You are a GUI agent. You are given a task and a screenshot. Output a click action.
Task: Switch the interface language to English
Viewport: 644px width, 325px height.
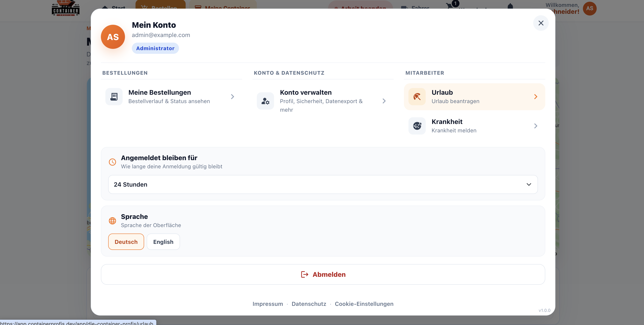pos(163,242)
